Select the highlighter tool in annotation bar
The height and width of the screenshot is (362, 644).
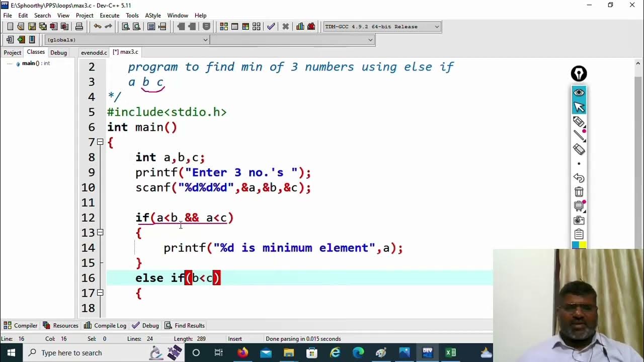tap(579, 121)
